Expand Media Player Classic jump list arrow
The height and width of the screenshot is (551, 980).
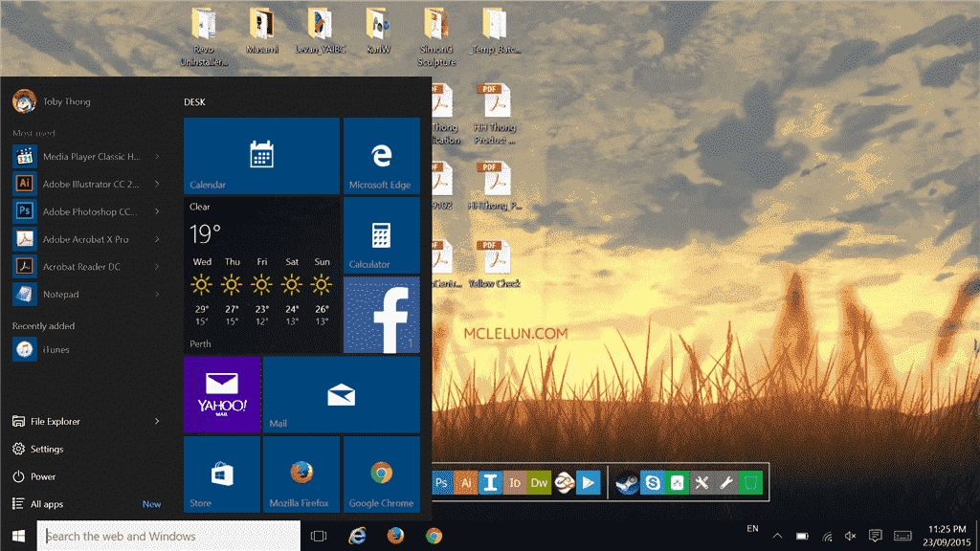coord(157,157)
